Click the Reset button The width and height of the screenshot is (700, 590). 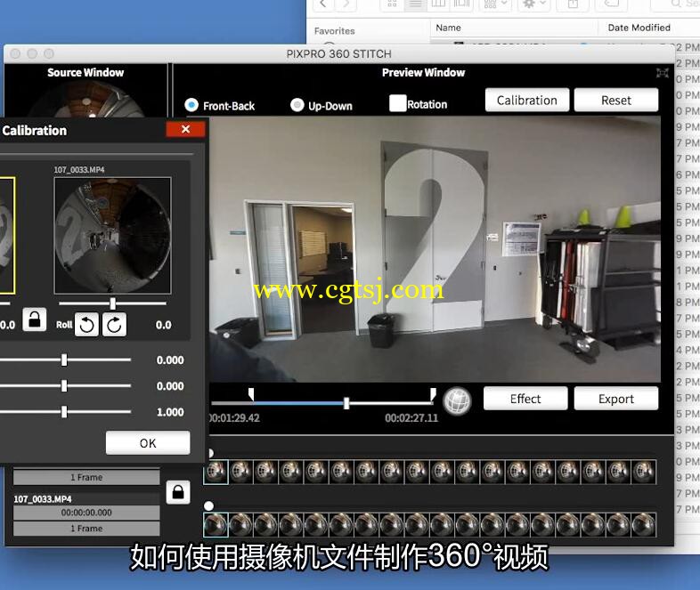pos(616,100)
